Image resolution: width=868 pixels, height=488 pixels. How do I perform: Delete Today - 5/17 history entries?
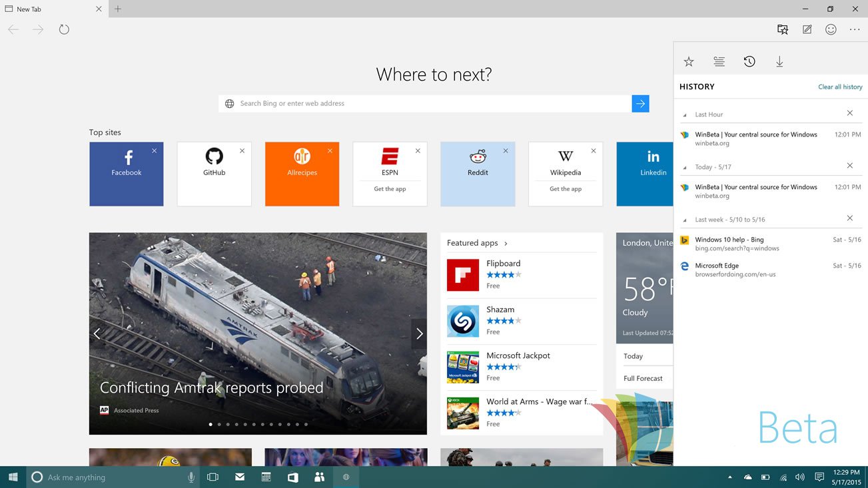coord(849,166)
